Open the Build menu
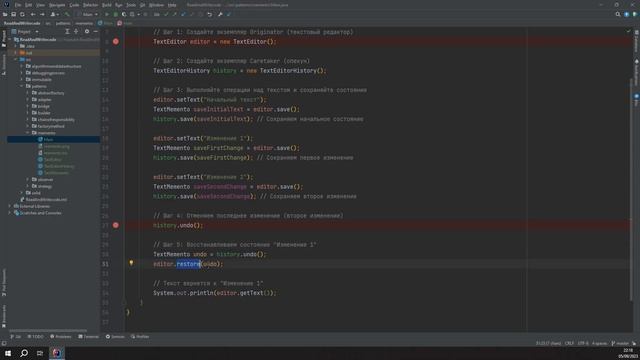Viewport: 640px width, 360px height. pos(107,5)
